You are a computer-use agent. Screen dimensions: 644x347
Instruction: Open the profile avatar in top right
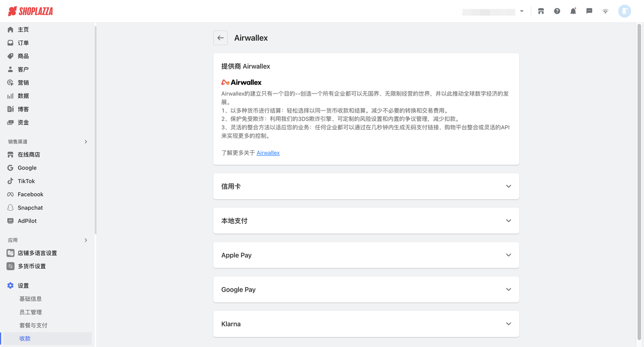(x=624, y=11)
